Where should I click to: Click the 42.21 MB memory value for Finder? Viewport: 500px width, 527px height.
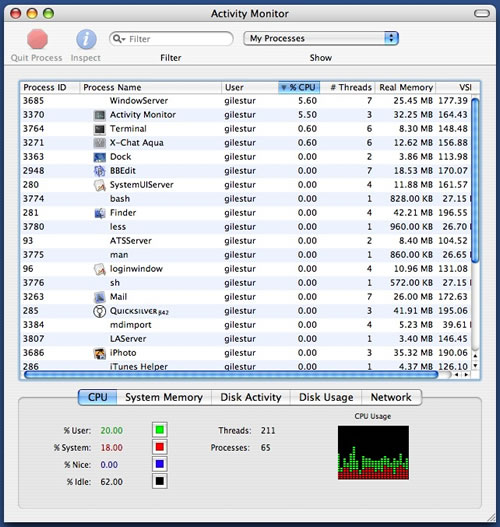[413, 213]
